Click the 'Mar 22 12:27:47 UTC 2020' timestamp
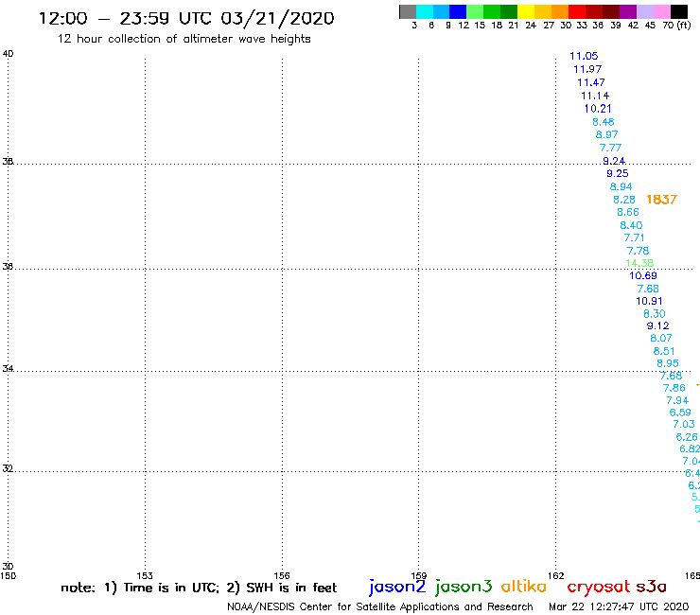 [619, 607]
